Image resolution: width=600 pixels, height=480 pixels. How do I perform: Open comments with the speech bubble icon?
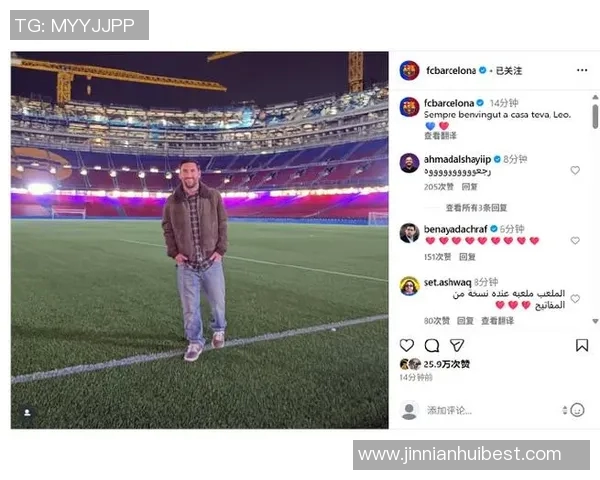(x=432, y=345)
